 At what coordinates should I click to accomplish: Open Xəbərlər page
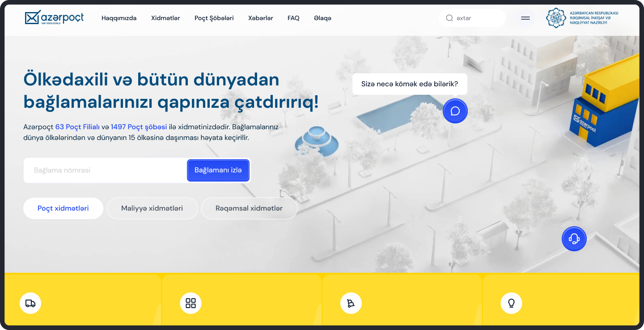coord(261,18)
